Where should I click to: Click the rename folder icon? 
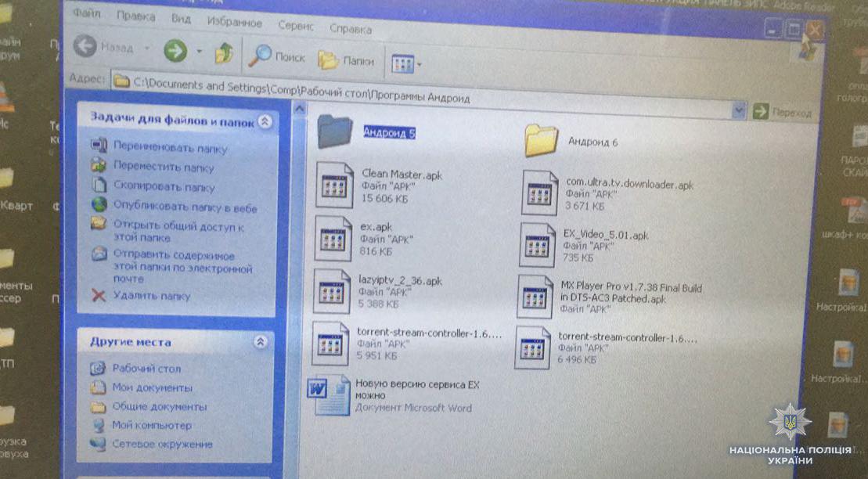[99, 145]
